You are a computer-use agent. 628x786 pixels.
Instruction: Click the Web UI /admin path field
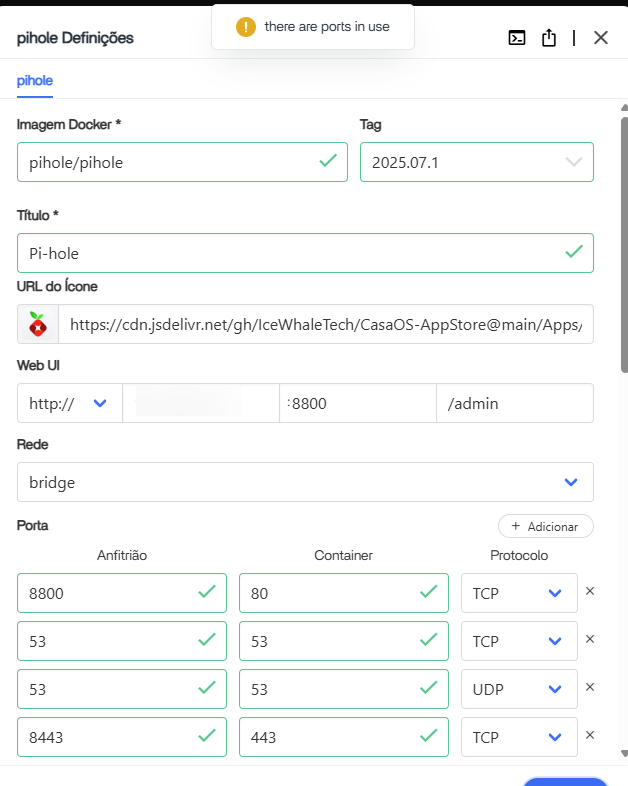coord(514,403)
